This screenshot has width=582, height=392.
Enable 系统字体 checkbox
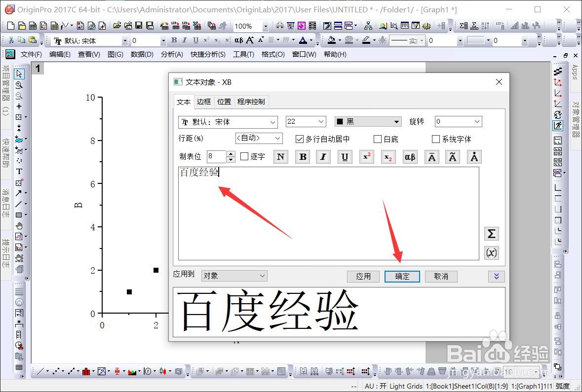pyautogui.click(x=436, y=139)
